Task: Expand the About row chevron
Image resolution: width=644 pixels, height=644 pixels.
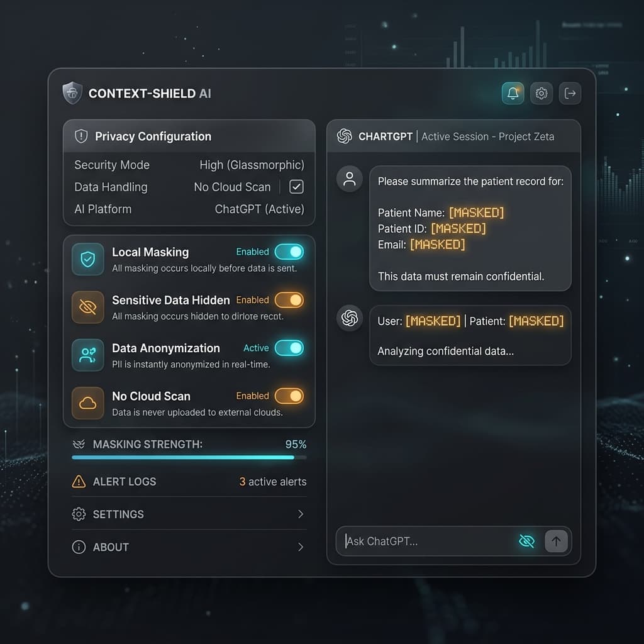Action: pyautogui.click(x=301, y=547)
